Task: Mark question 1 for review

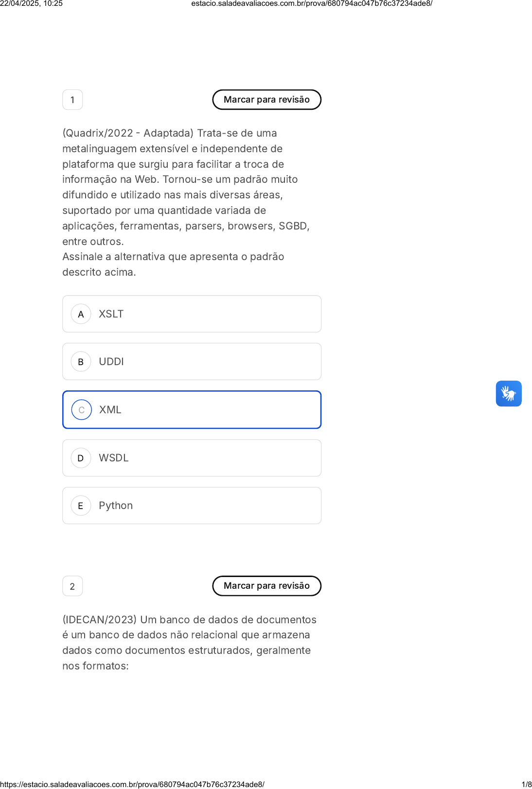Action: pos(266,100)
